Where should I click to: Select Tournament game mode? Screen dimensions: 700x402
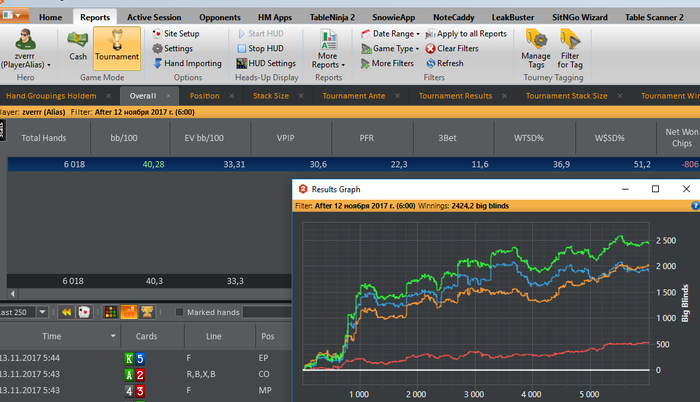pyautogui.click(x=117, y=48)
